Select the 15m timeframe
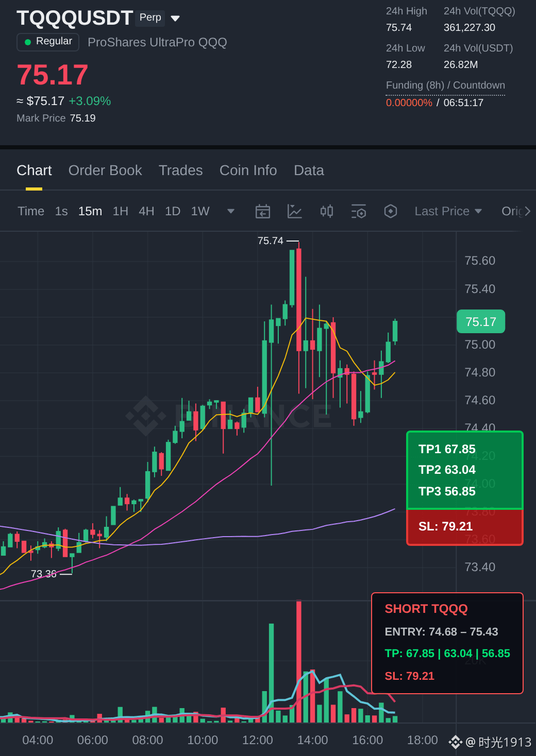This screenshot has height=756, width=536. (x=90, y=211)
